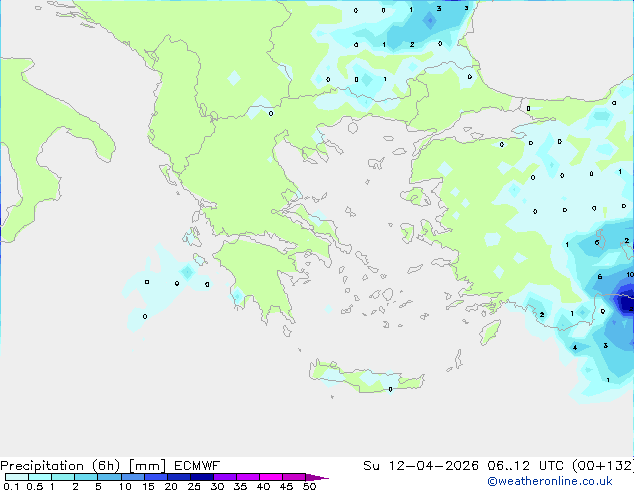The image size is (634, 490).
Task: Pick the 15–20 mm legend swatch
Action: (155, 477)
